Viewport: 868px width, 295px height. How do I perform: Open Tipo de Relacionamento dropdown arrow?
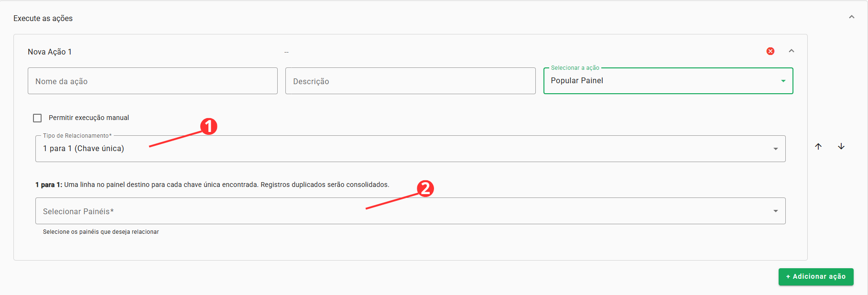(776, 149)
